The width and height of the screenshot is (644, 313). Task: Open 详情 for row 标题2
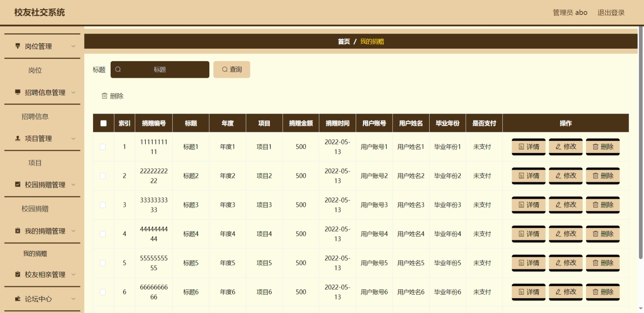click(x=529, y=176)
